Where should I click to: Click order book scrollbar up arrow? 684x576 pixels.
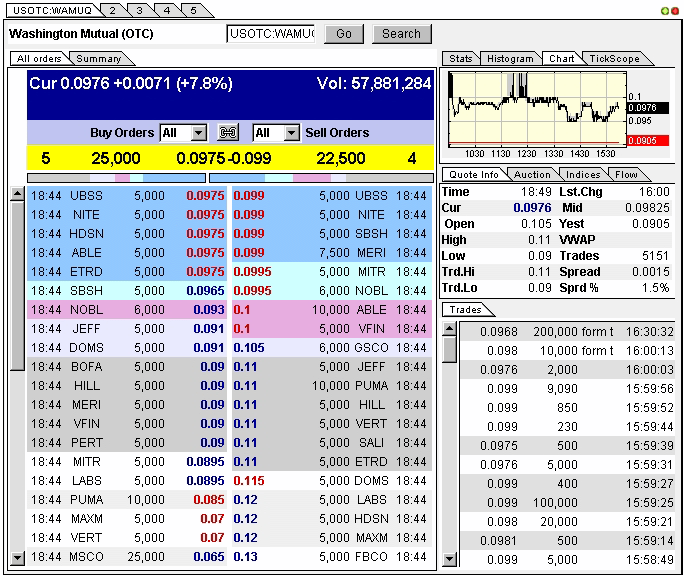pyautogui.click(x=17, y=195)
